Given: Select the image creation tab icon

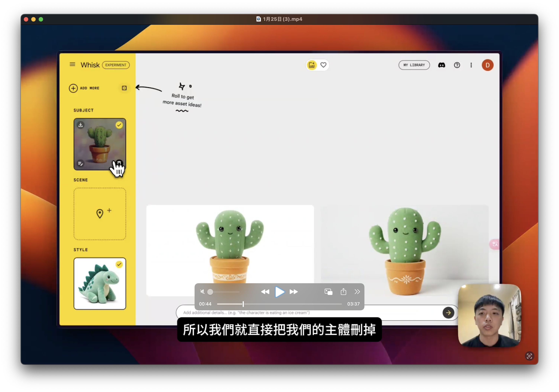Looking at the screenshot, I should (x=312, y=65).
